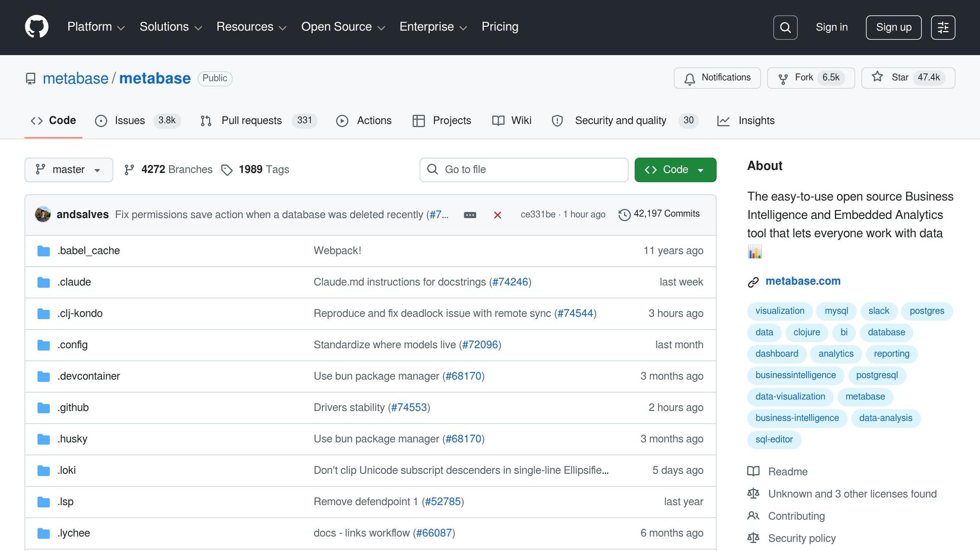Expand the Platform menu
The width and height of the screenshot is (980, 551).
click(96, 27)
